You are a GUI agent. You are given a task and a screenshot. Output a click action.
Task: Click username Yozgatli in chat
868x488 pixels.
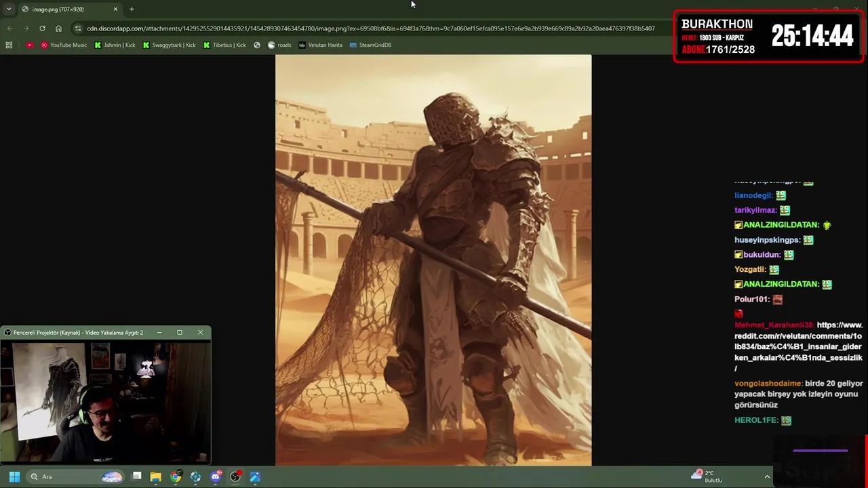point(751,270)
